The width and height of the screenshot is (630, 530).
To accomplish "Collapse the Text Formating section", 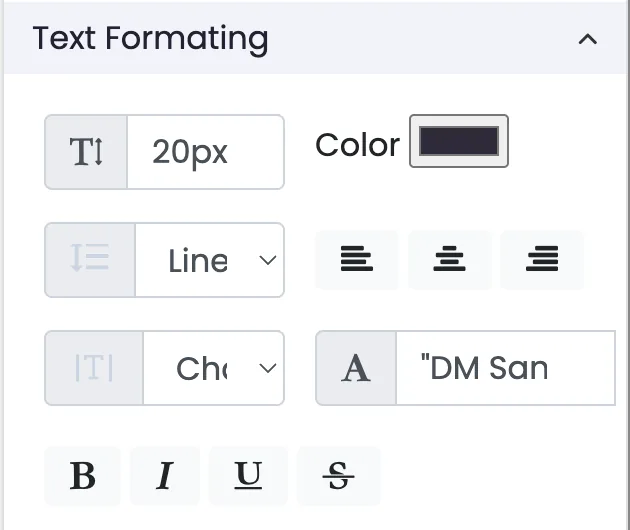I will [x=587, y=39].
